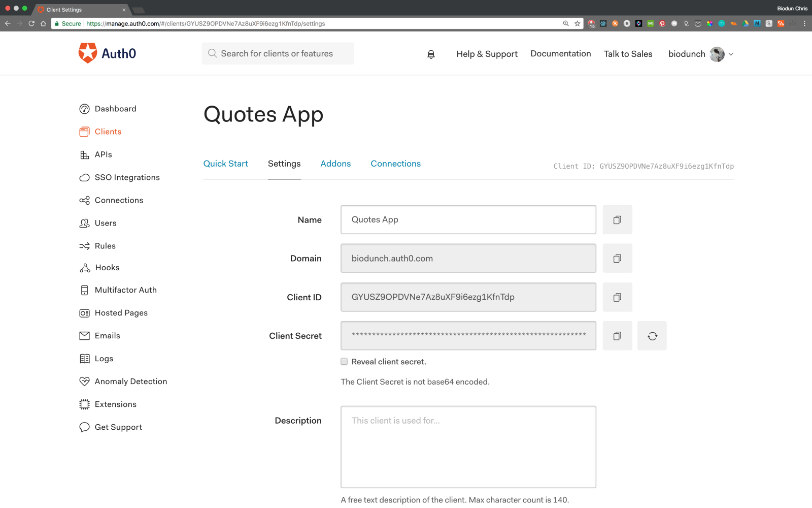This screenshot has height=508, width=812.
Task: Switch to the Connections tab
Action: 396,164
